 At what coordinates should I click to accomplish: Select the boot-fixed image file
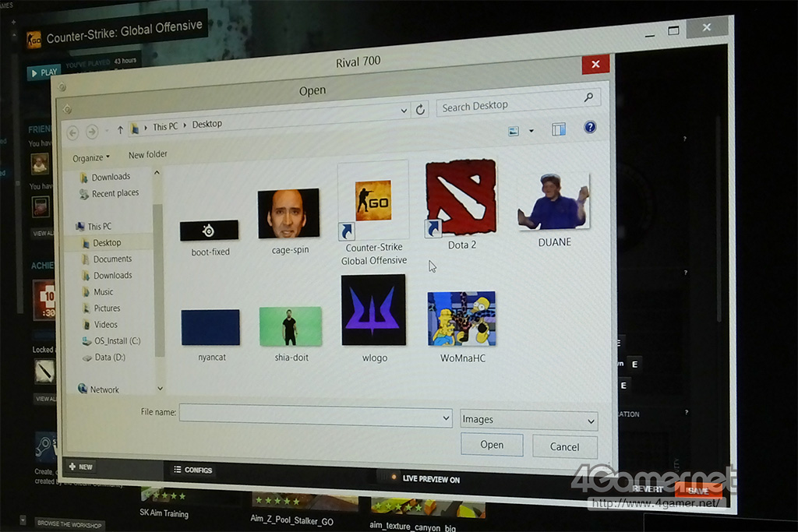(209, 237)
